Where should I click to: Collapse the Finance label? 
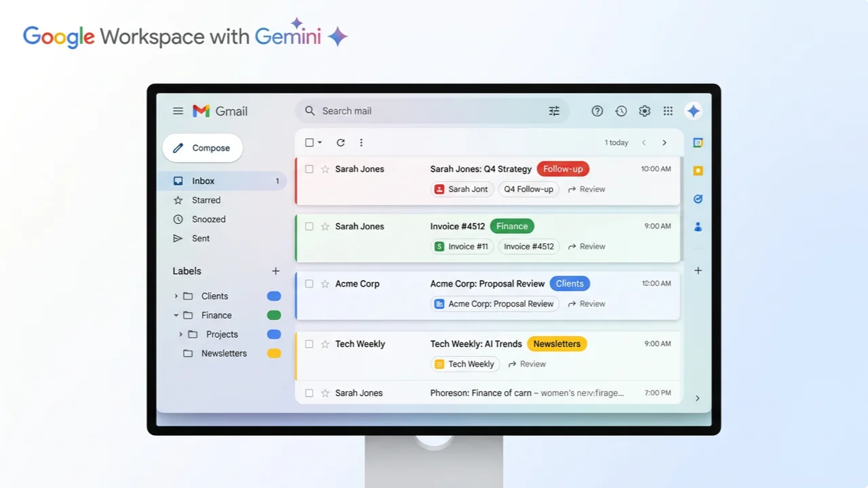[x=176, y=315]
